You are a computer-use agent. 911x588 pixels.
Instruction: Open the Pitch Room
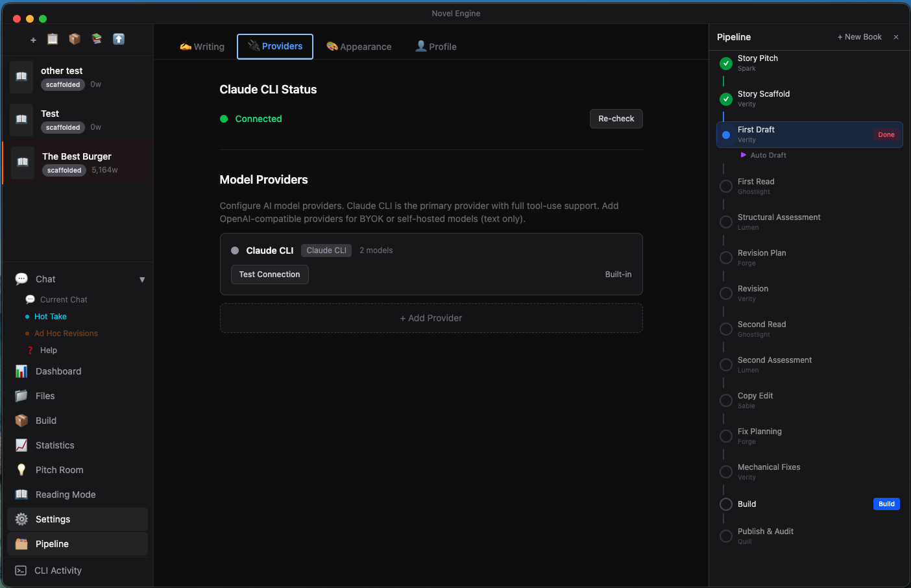pyautogui.click(x=78, y=470)
